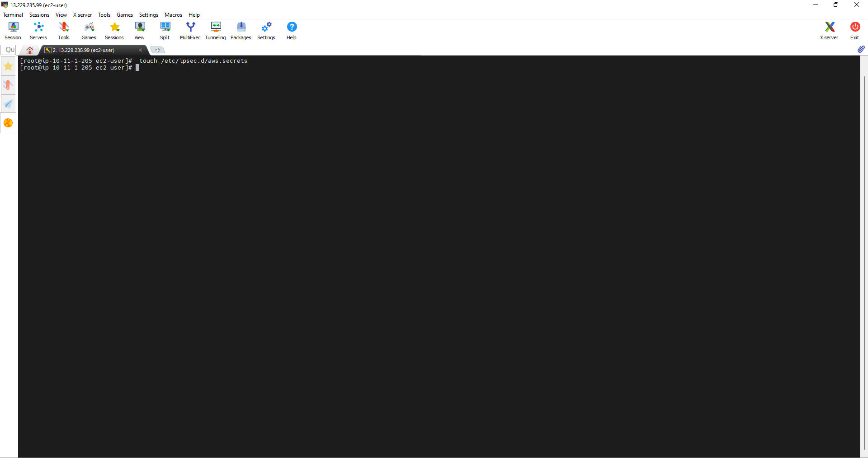Close the 13.229.235.99 session tab

pyautogui.click(x=140, y=50)
